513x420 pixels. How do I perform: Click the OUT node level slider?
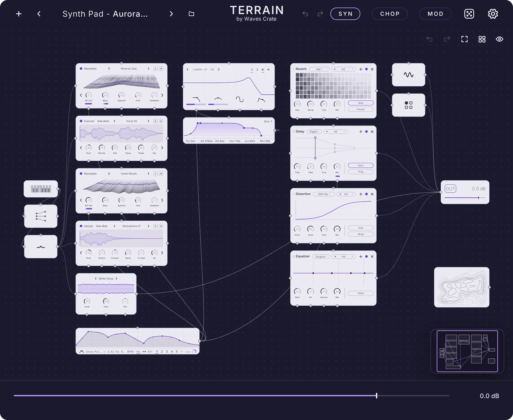465,198
